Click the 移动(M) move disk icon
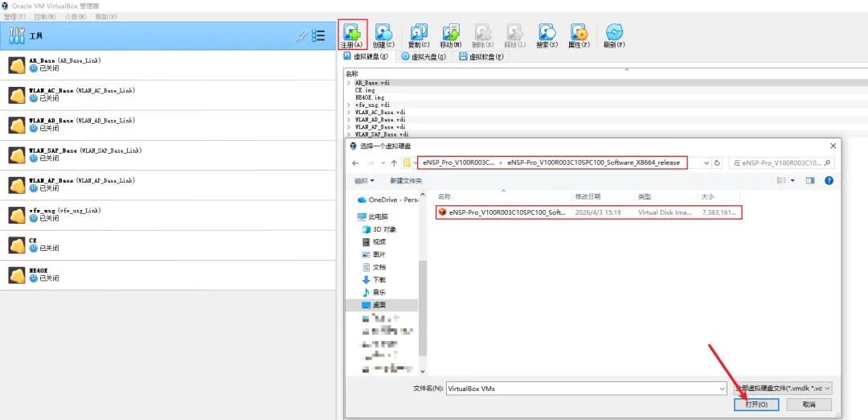The image size is (868, 420). pyautogui.click(x=451, y=35)
